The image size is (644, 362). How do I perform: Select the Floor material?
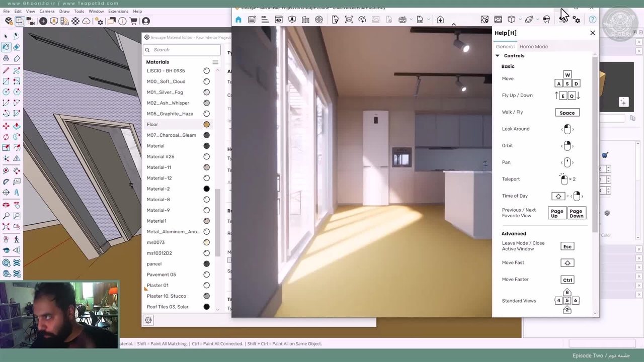[x=152, y=124]
